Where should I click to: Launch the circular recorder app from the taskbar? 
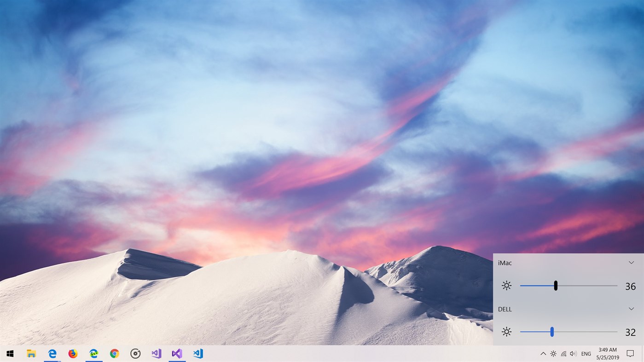tap(135, 353)
